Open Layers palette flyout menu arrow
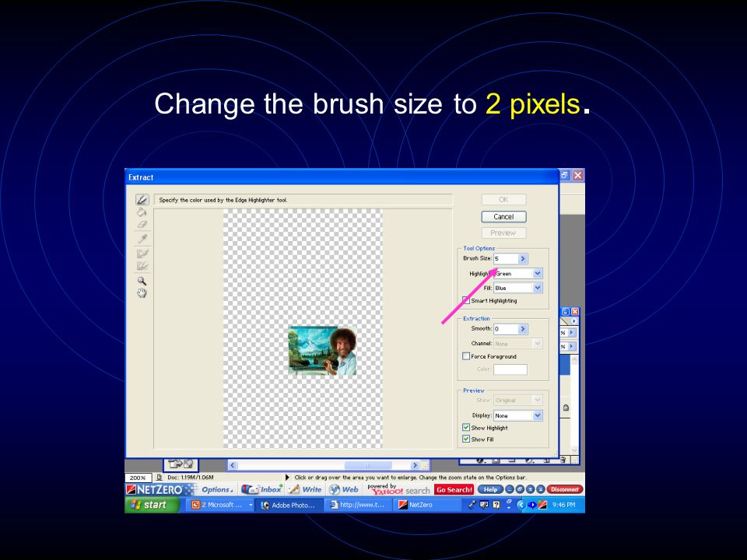The image size is (747, 560). (x=574, y=321)
